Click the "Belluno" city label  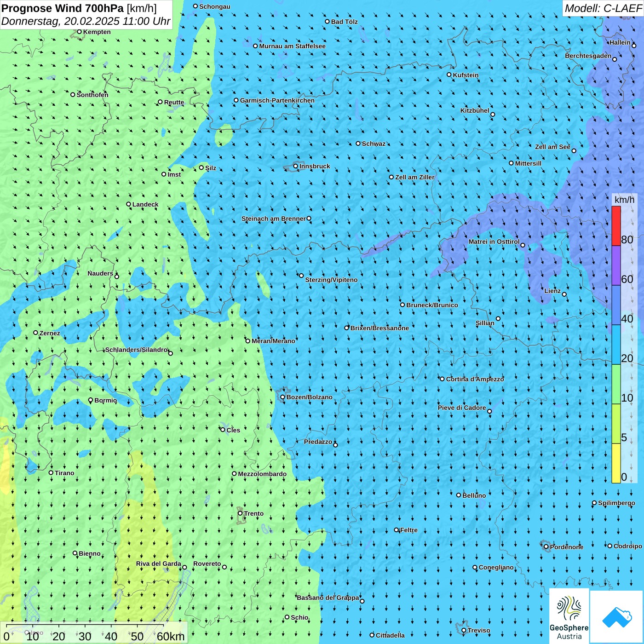[x=474, y=495]
